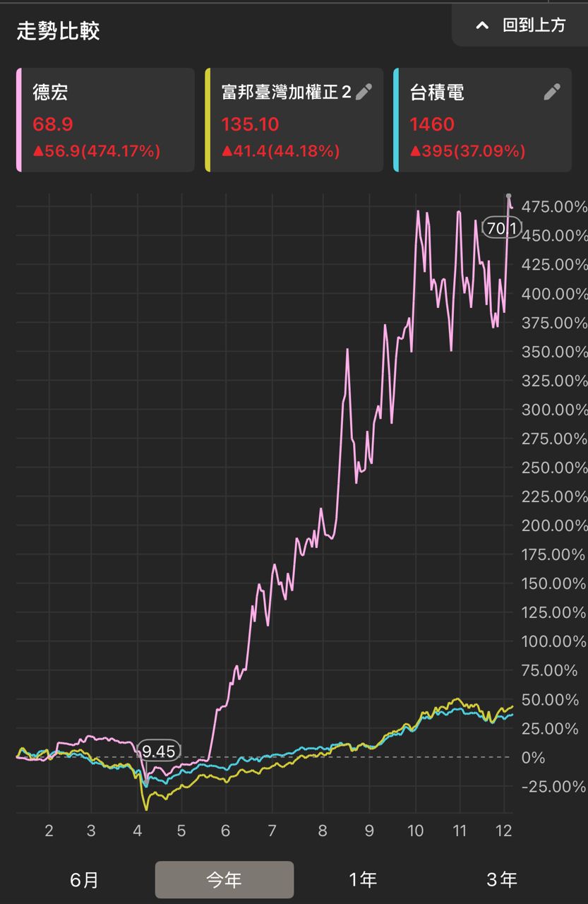Open the 台積電 stock name
Image resolution: width=588 pixels, height=904 pixels.
[x=437, y=93]
